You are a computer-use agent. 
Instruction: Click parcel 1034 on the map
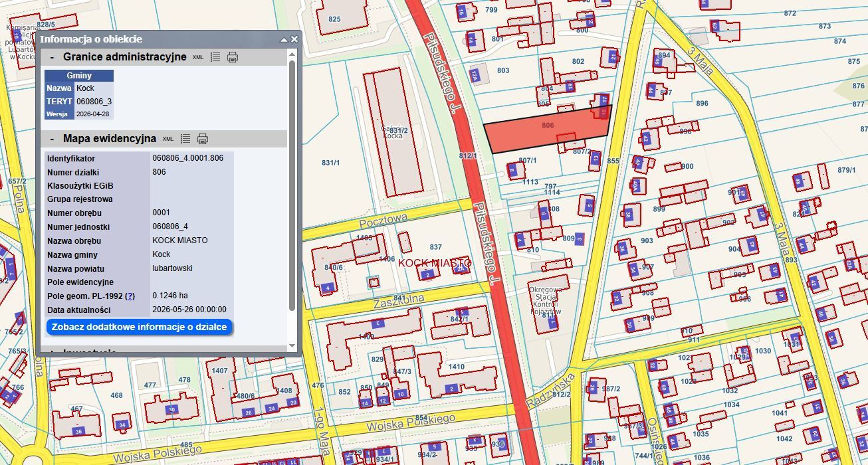coord(731,405)
